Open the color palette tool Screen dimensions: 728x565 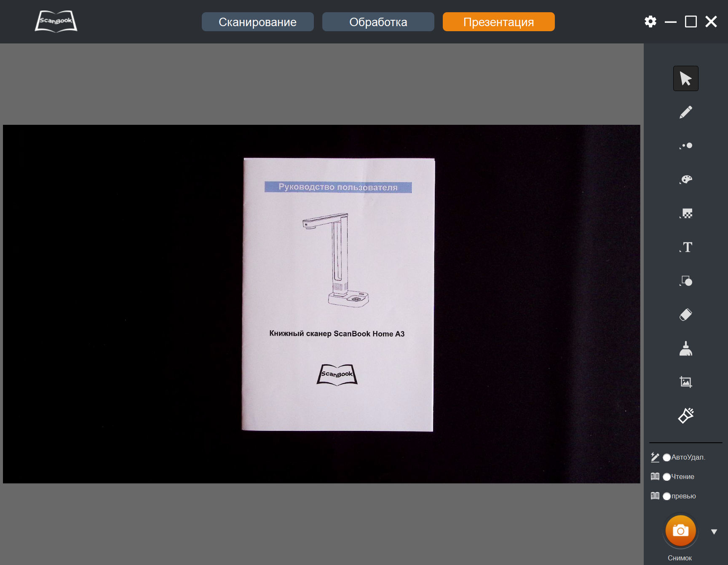[685, 180]
